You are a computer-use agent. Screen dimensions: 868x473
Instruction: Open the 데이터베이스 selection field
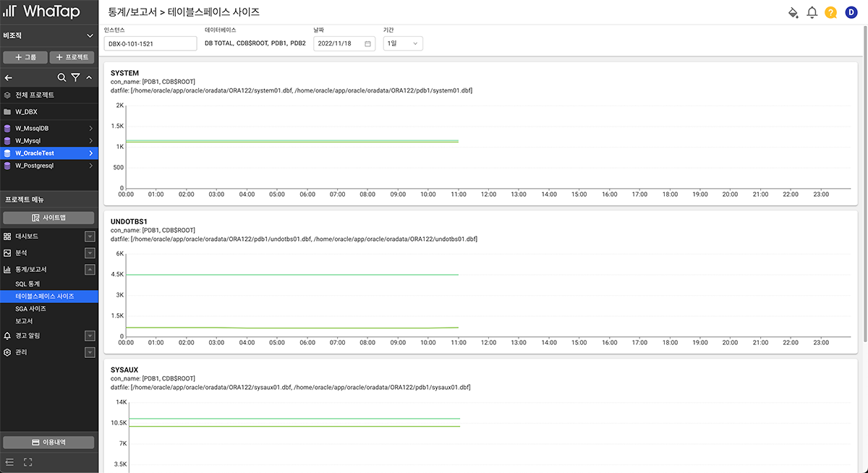[255, 43]
